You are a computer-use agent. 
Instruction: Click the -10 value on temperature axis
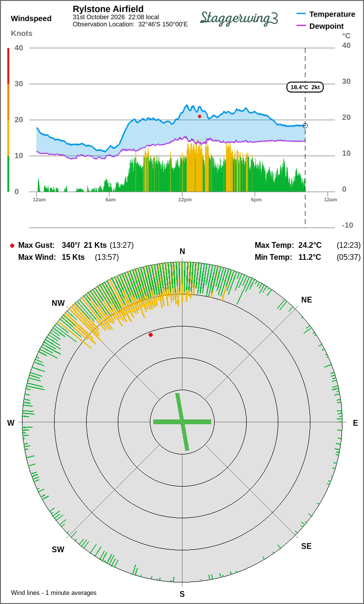[347, 225]
